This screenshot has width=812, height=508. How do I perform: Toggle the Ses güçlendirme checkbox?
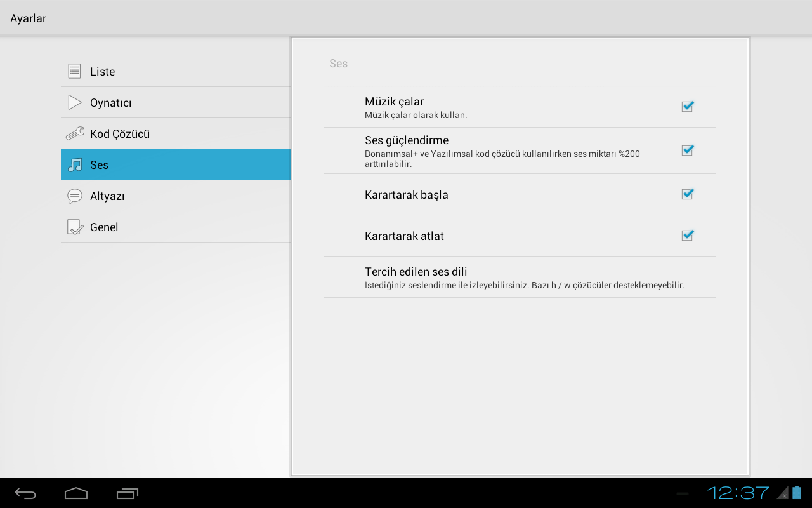point(687,150)
